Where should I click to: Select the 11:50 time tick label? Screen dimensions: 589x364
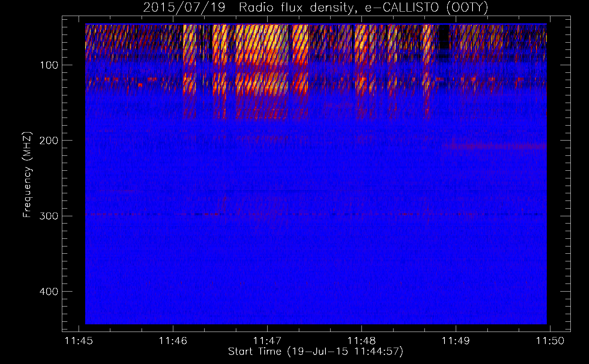click(550, 341)
